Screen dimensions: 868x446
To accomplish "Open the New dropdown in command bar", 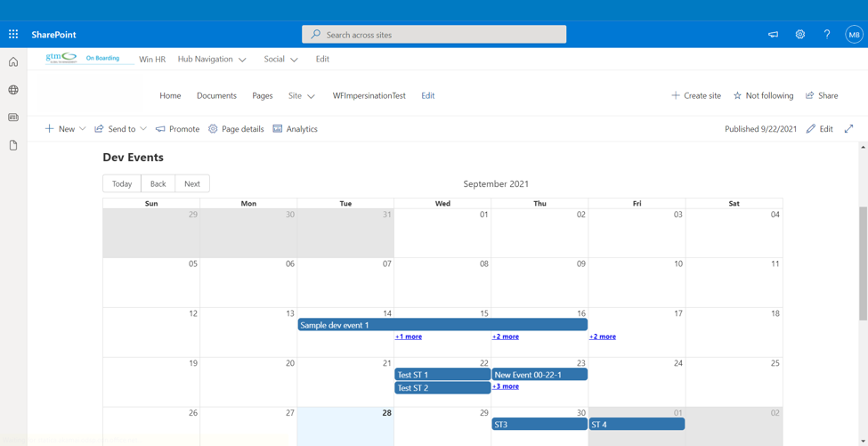I will (x=66, y=129).
